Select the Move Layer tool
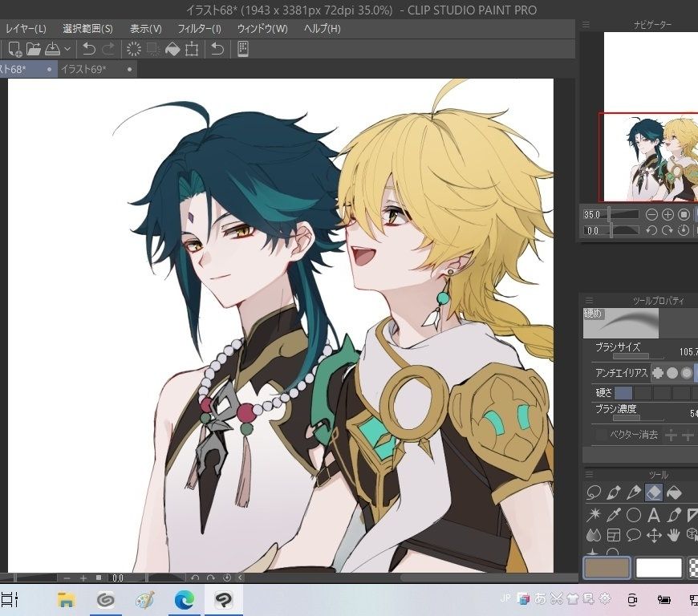 pyautogui.click(x=654, y=536)
